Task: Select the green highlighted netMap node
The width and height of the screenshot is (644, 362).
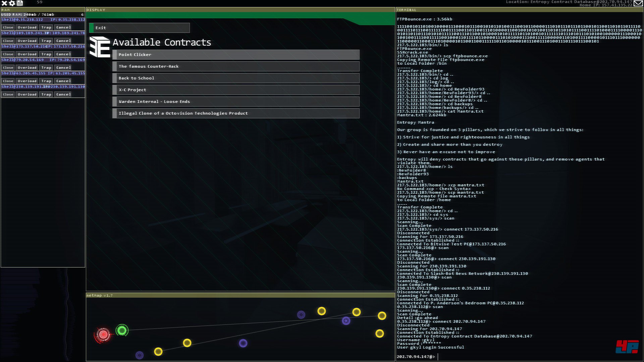Action: tap(122, 330)
